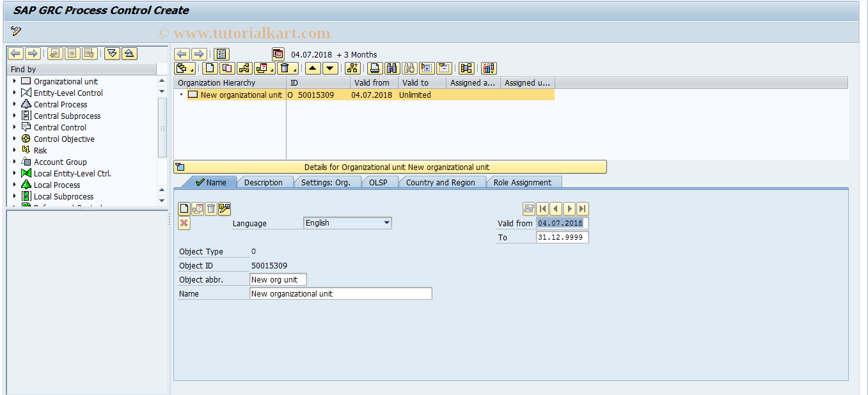Open the Language dropdown showing English
Viewport: 868px width, 395px height.
point(347,223)
